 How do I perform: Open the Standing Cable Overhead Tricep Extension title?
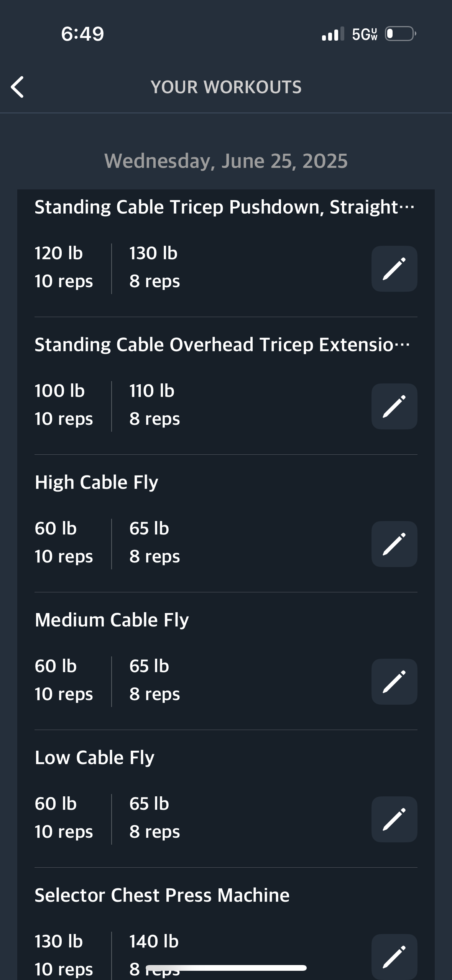pyautogui.click(x=222, y=345)
